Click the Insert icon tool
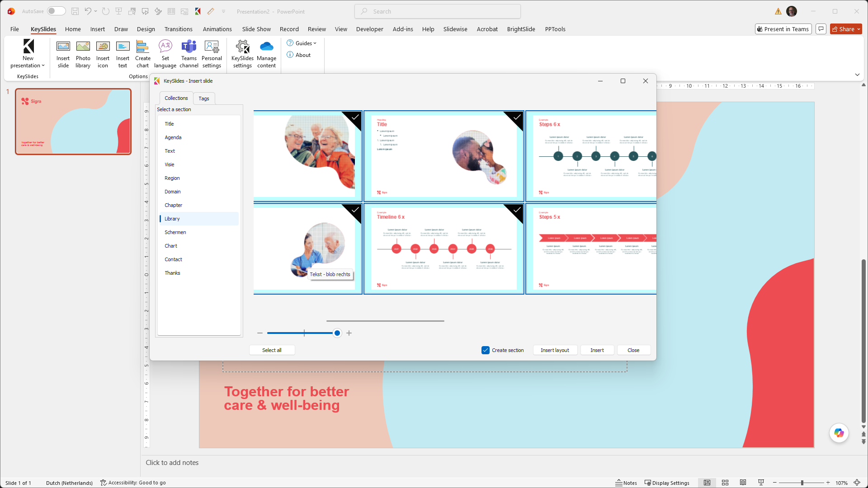This screenshot has height=488, width=868. [x=103, y=54]
